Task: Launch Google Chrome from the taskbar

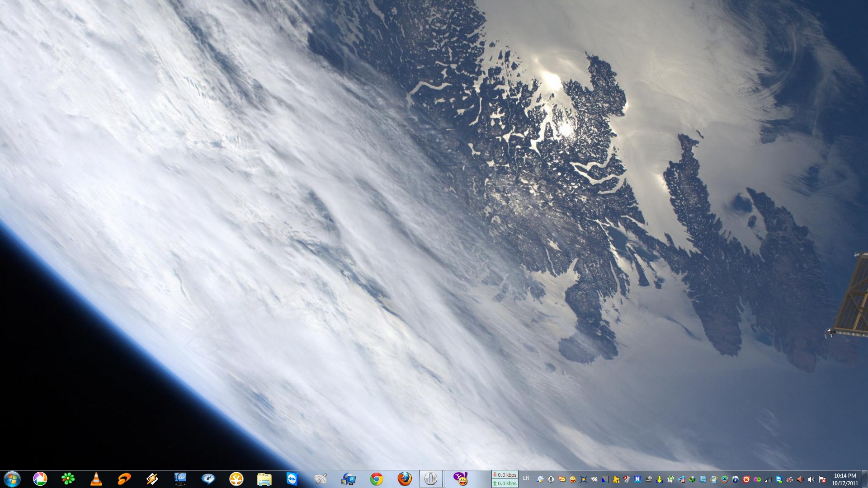Action: (377, 479)
